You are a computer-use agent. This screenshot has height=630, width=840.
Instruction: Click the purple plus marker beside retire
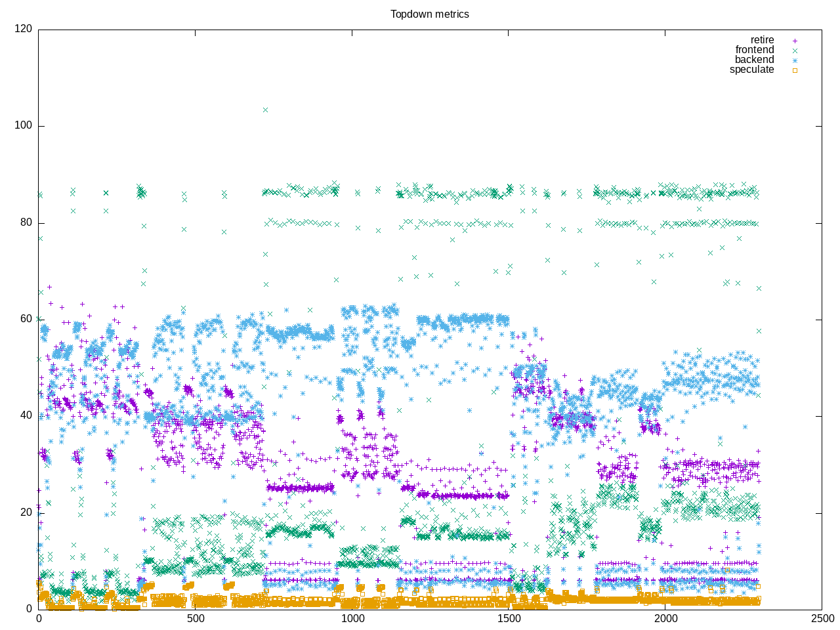pos(794,41)
